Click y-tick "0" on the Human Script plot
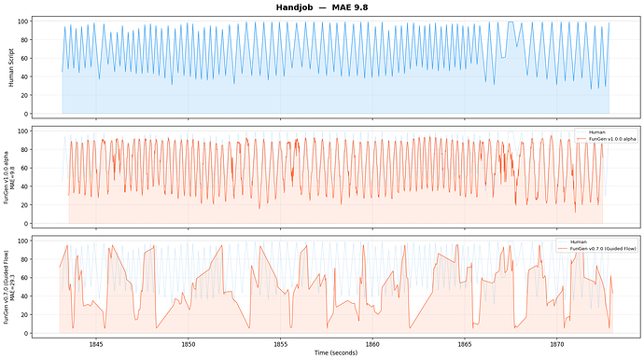This screenshot has width=644, height=359. (26, 114)
